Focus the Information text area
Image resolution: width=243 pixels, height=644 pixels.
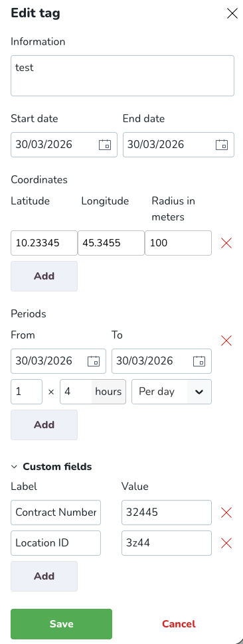[122, 76]
